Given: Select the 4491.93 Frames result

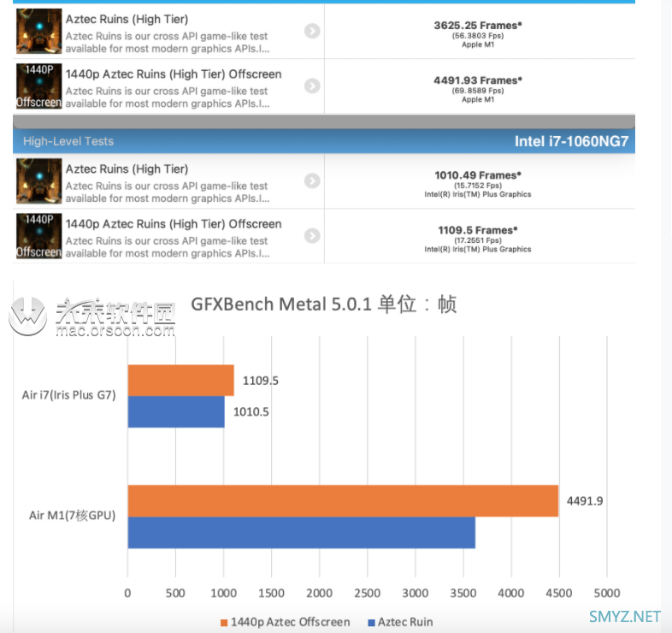Looking at the screenshot, I should pos(478,80).
